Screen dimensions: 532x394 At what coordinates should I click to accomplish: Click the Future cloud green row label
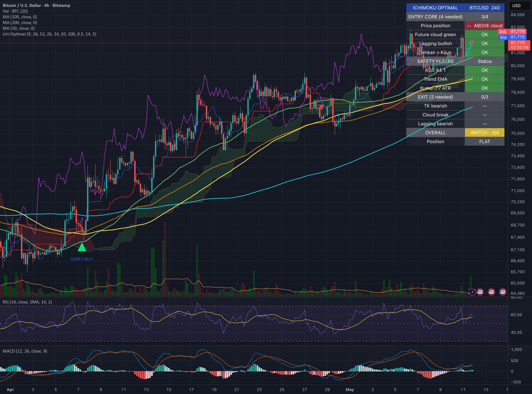(x=435, y=35)
